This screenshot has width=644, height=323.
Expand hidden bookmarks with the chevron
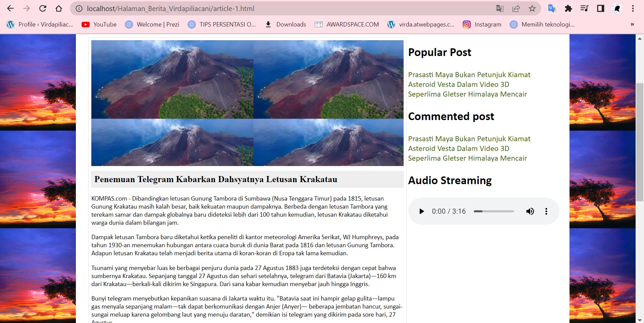coord(632,24)
